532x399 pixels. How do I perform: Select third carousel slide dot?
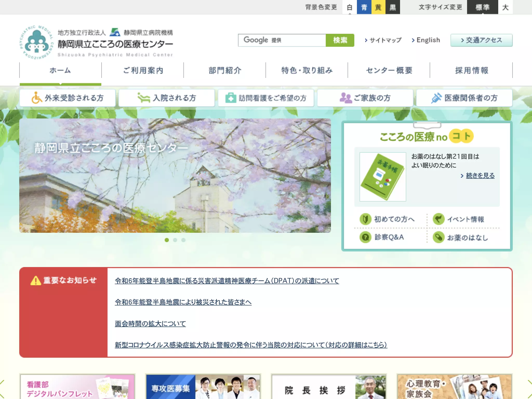pyautogui.click(x=183, y=240)
